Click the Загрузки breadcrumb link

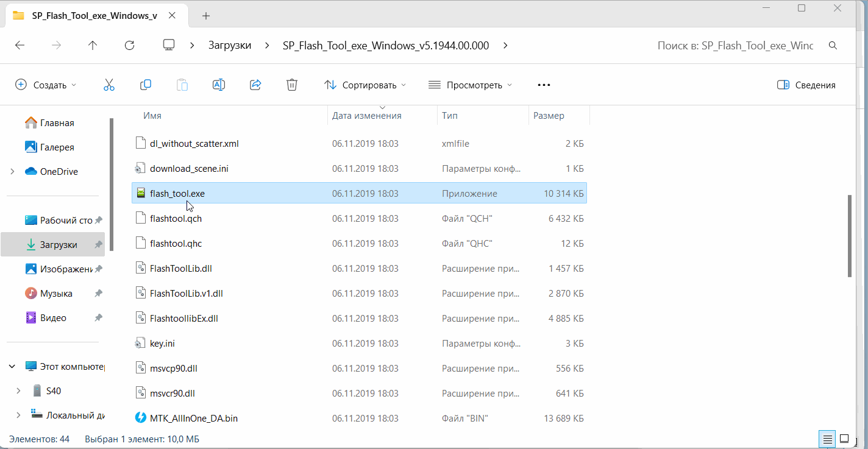pyautogui.click(x=230, y=46)
